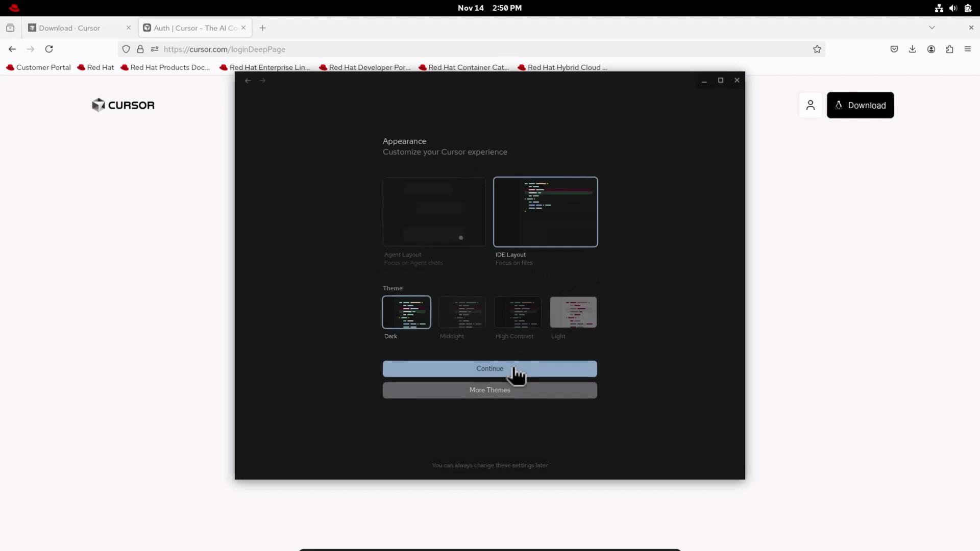Choose the Light theme thumbnail
Screen dimensions: 980x551
[x=573, y=312]
